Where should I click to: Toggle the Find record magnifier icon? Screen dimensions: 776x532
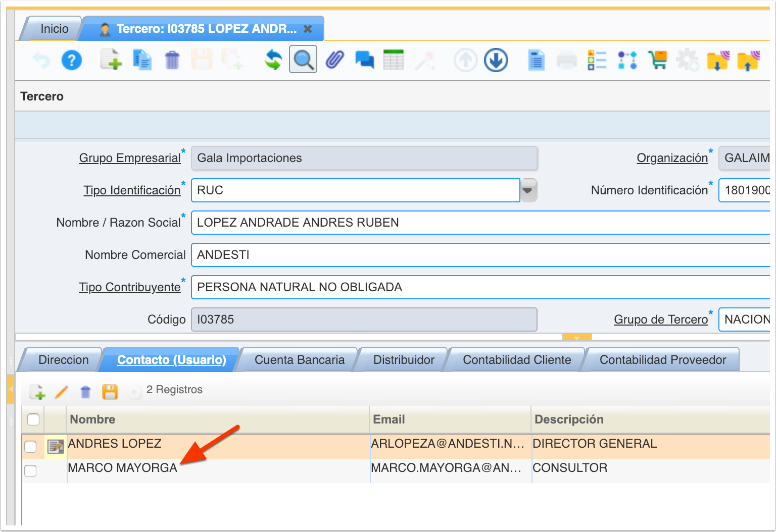[x=303, y=60]
